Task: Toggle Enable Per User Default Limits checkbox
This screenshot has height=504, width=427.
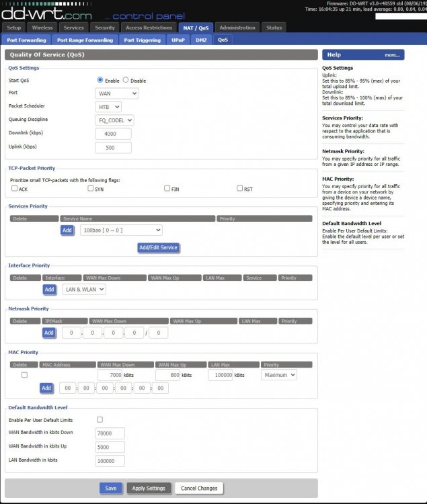Action: click(100, 420)
